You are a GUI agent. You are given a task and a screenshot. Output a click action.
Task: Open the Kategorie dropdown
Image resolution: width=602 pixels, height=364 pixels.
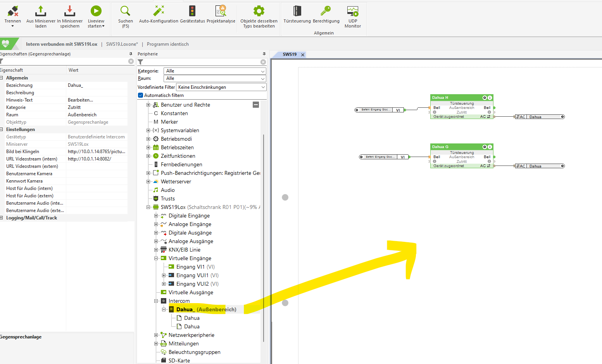[x=215, y=71]
